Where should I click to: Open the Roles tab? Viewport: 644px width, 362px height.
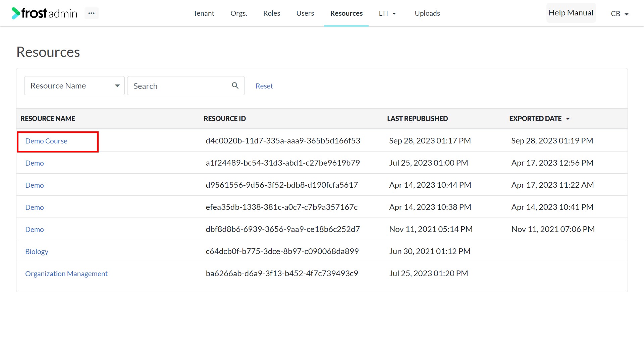pyautogui.click(x=271, y=13)
